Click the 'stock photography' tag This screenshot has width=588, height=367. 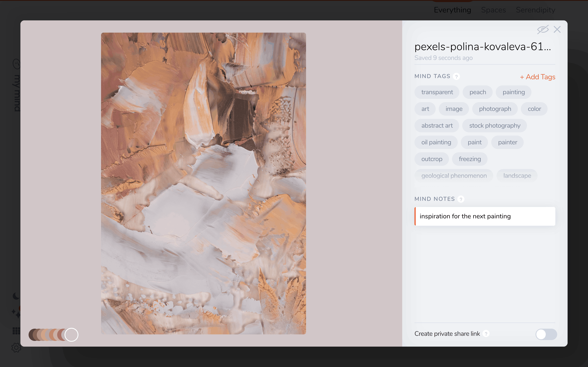pyautogui.click(x=494, y=126)
